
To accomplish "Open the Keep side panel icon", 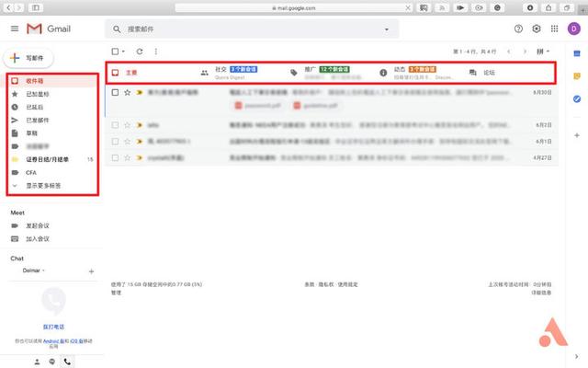I will tap(577, 76).
